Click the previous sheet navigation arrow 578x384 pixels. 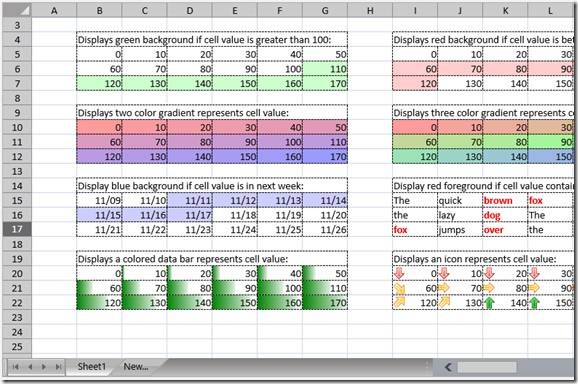(x=30, y=367)
